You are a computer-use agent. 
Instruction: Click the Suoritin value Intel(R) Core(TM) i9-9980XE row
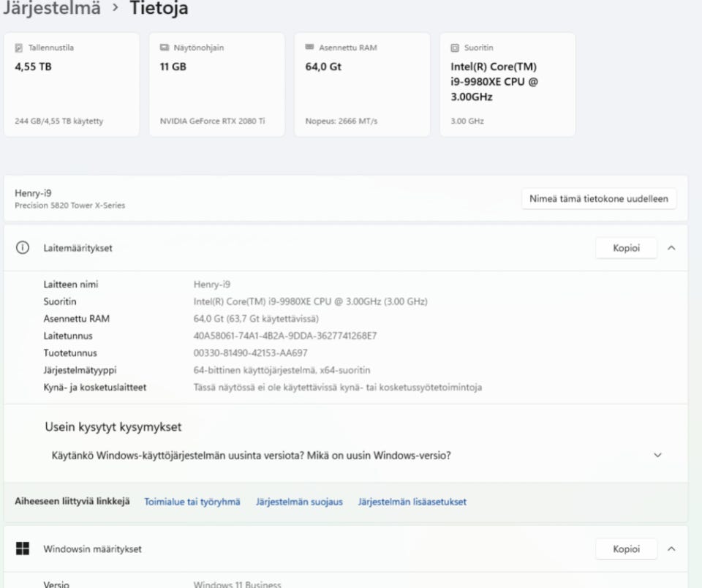point(310,301)
